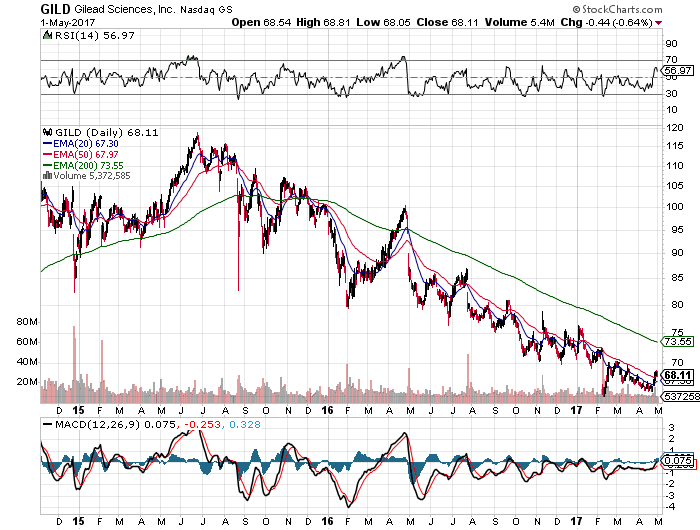The width and height of the screenshot is (700, 530).
Task: Click the Close 68.11 header value
Action: pos(448,22)
